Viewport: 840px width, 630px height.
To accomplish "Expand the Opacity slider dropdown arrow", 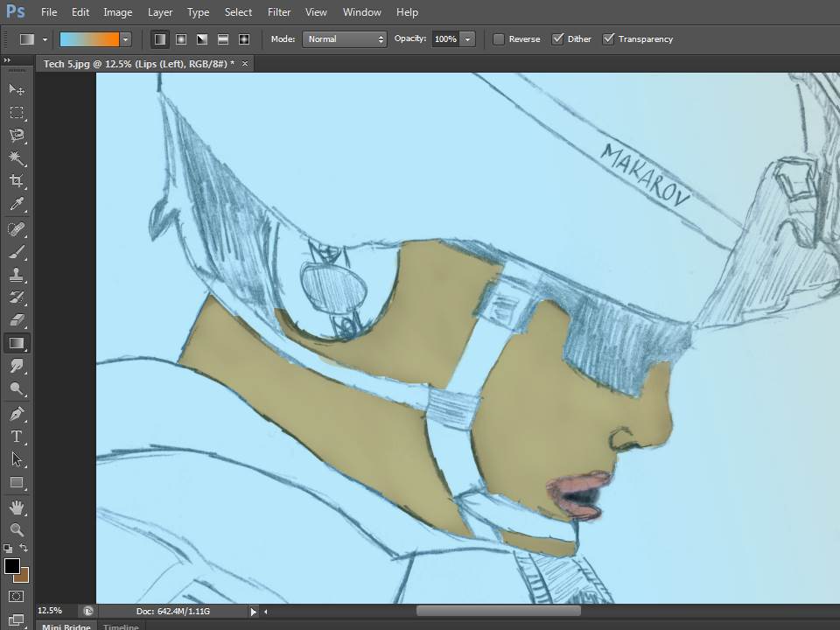I will click(468, 39).
